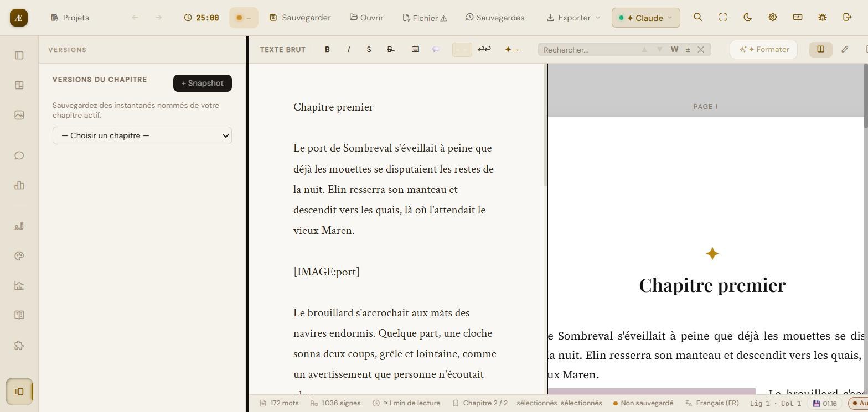Click the undo back arrow
The image size is (868, 412).
pyautogui.click(x=135, y=18)
